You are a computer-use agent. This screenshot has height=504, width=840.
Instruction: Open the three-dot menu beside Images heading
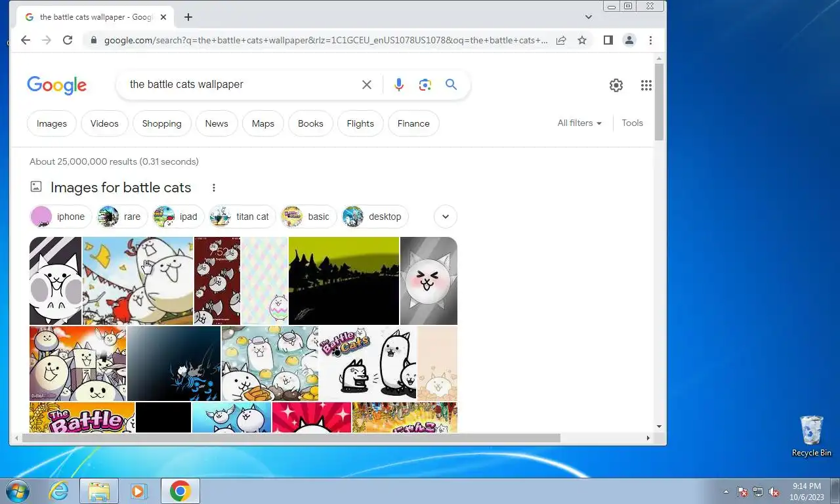pyautogui.click(x=213, y=188)
